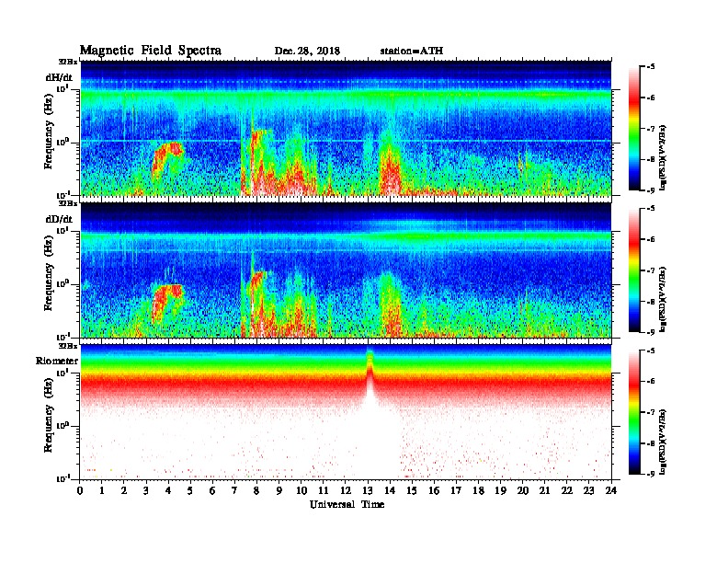728x563 pixels.
Task: Select the date text "Dec. 28, 2018"
Action: click(307, 52)
